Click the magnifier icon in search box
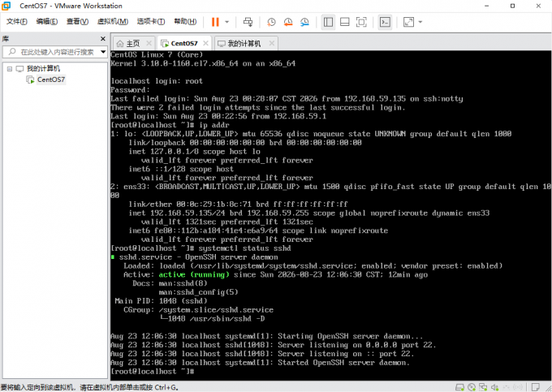The height and width of the screenshot is (392, 552). 12,52
